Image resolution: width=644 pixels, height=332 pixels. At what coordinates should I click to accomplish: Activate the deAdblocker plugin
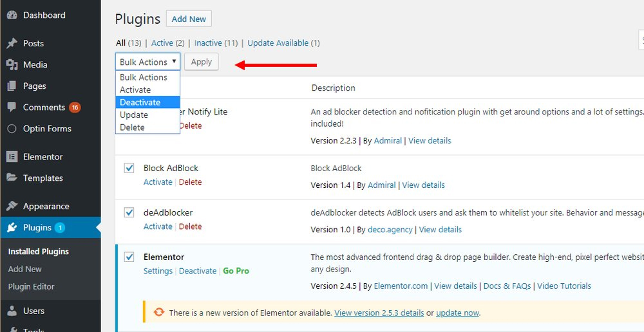[158, 226]
